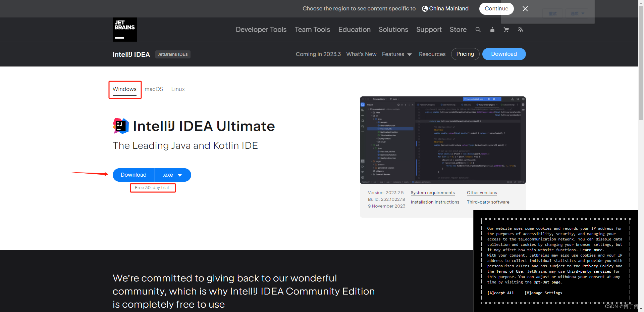
Task: Open Other versions link
Action: tap(482, 193)
